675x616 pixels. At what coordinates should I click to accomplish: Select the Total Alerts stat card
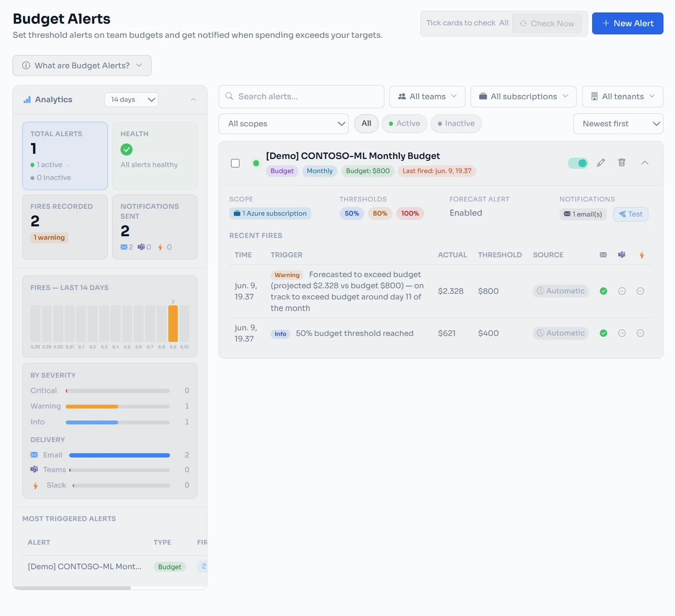(65, 156)
